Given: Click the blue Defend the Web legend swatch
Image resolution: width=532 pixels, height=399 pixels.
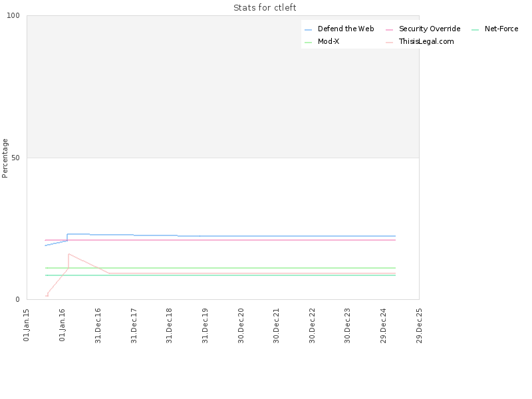Looking at the screenshot, I should pos(308,30).
